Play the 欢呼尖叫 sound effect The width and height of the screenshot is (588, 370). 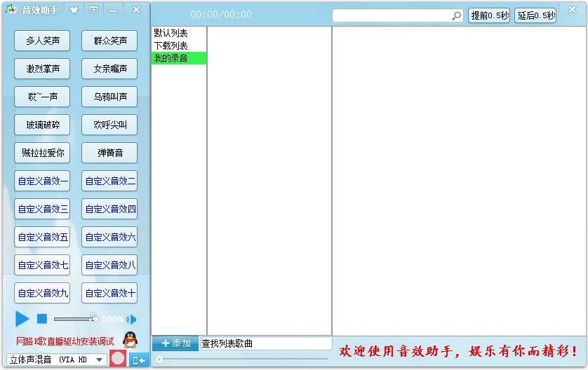click(109, 125)
